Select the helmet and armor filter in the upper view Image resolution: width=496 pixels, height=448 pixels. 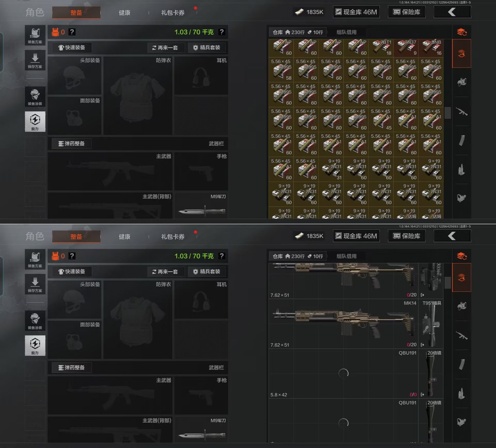(462, 82)
